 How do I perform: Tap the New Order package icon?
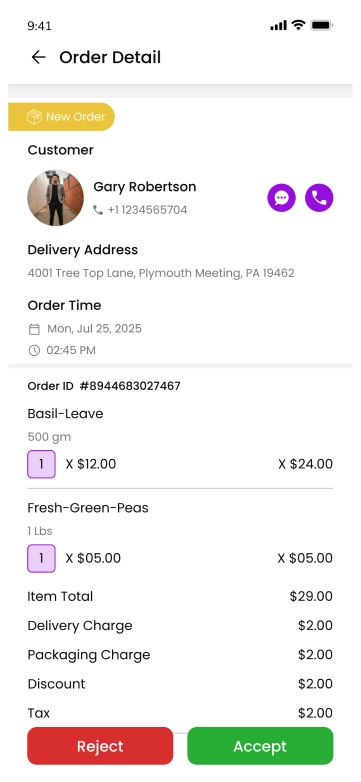(x=34, y=117)
